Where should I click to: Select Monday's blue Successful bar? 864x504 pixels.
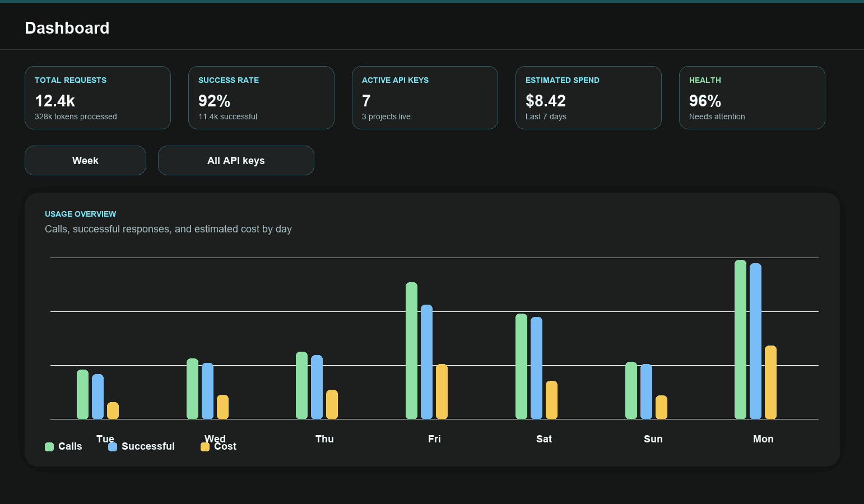tap(755, 341)
